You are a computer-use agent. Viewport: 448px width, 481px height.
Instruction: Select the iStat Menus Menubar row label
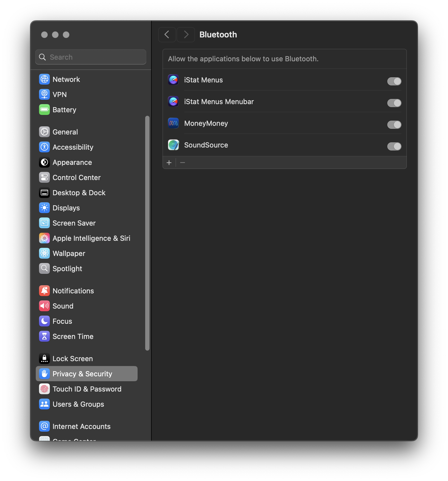219,102
